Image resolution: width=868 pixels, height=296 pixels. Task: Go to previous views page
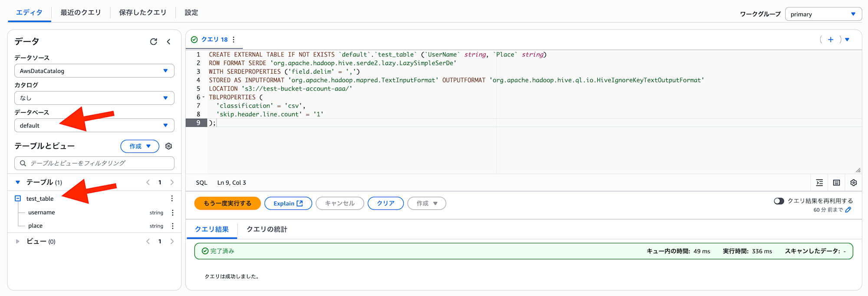point(148,241)
